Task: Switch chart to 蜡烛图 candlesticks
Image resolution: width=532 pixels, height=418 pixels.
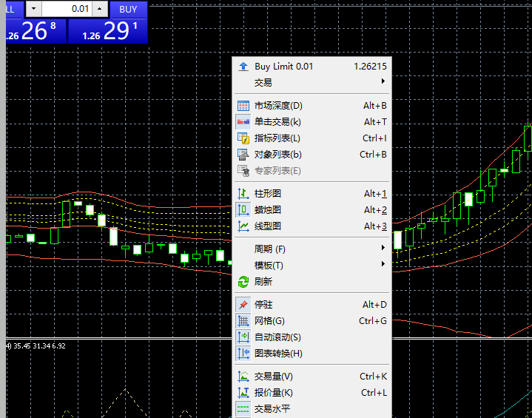Action: click(x=268, y=209)
